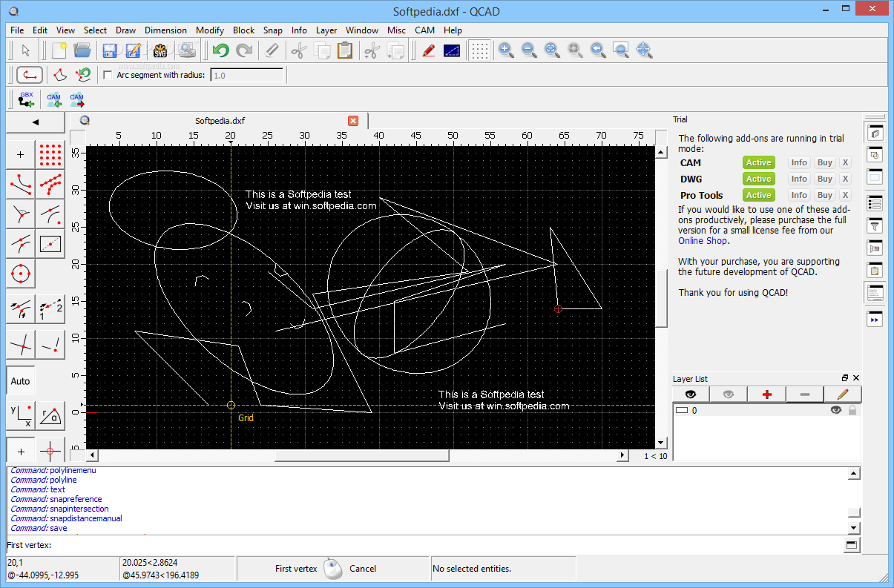Click Info button for DWG add-on
Screen dimensions: 894x588
[x=799, y=179]
